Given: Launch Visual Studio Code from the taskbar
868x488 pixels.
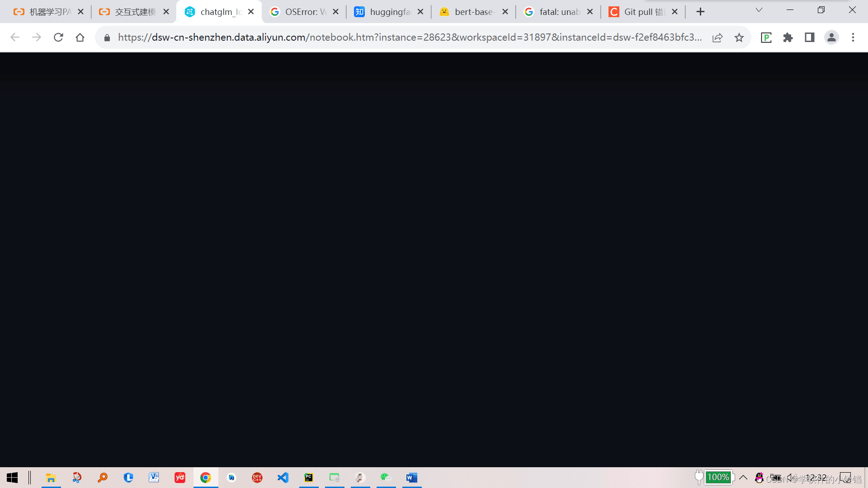Looking at the screenshot, I should click(x=283, y=478).
